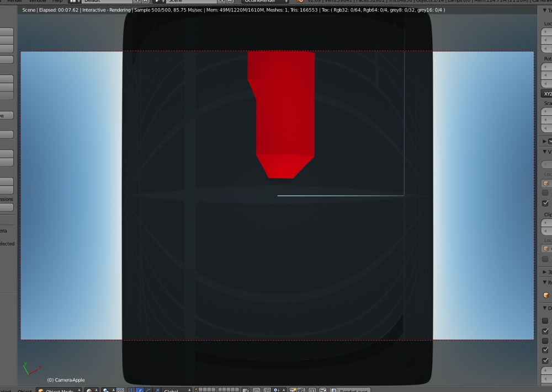Select the rotate manipulator arc icon
This screenshot has width=552, height=392.
148,390
